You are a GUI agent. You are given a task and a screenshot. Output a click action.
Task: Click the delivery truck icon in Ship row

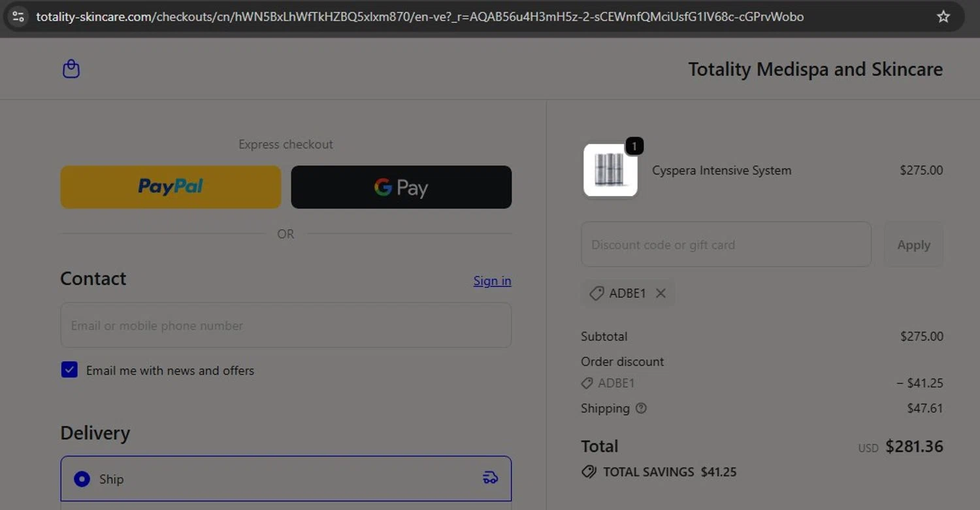pos(490,479)
